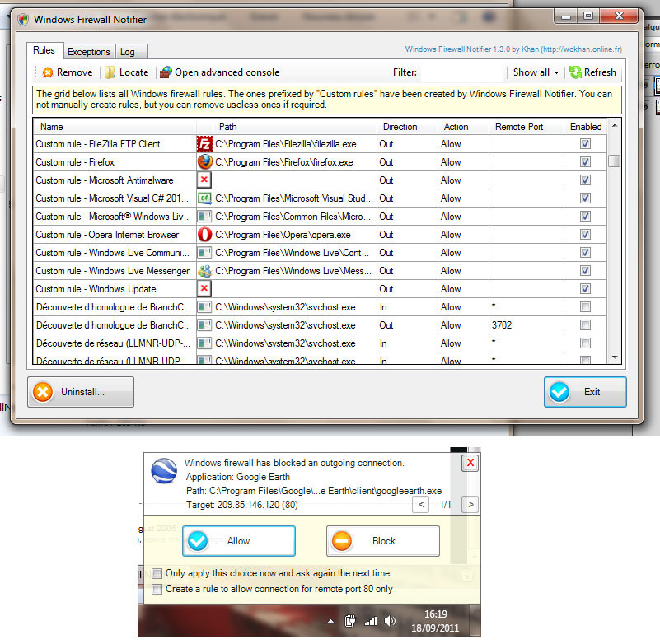The height and width of the screenshot is (644, 660).
Task: Click inside the Filter input field
Action: (462, 72)
